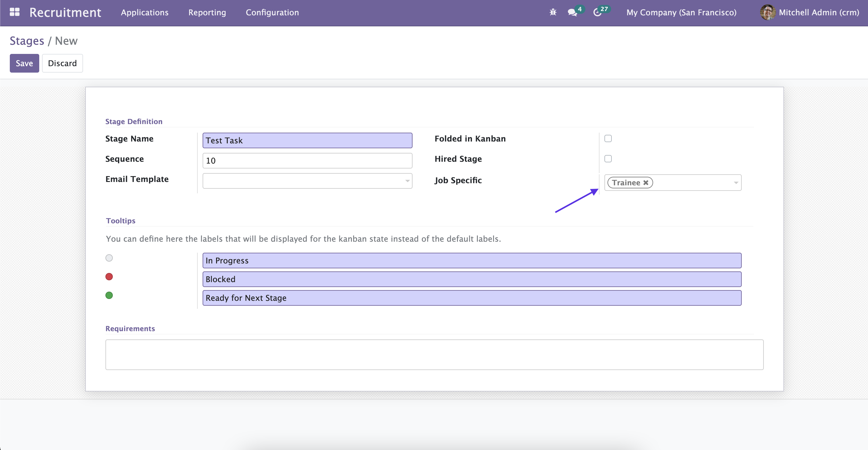Click the red Blocked state radio button
The image size is (868, 450).
tap(109, 277)
